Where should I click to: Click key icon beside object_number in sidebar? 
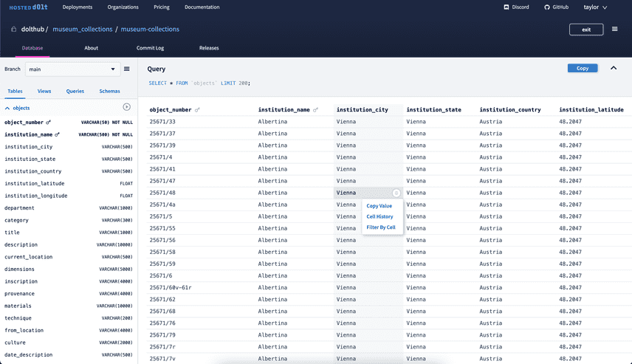tap(49, 122)
